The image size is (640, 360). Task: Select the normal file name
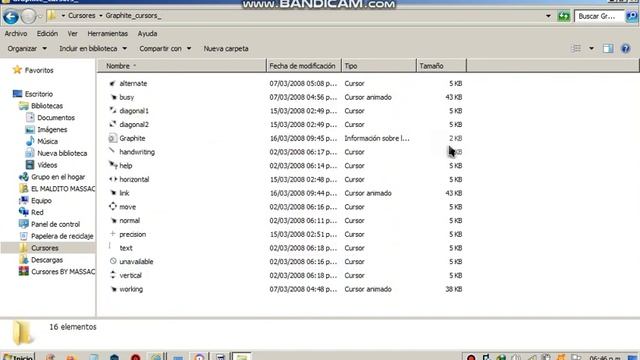coord(129,220)
